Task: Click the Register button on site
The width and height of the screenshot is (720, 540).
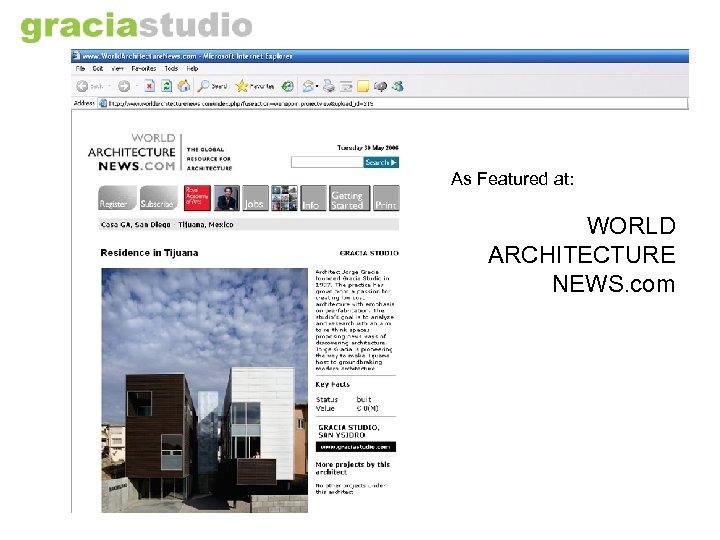Action: point(117,198)
